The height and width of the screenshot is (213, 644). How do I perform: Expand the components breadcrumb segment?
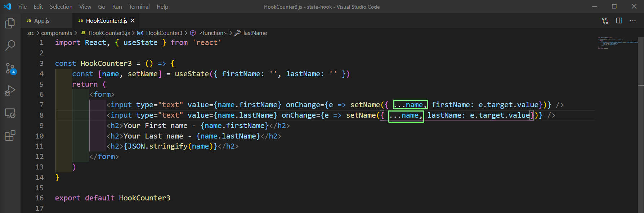(x=57, y=33)
